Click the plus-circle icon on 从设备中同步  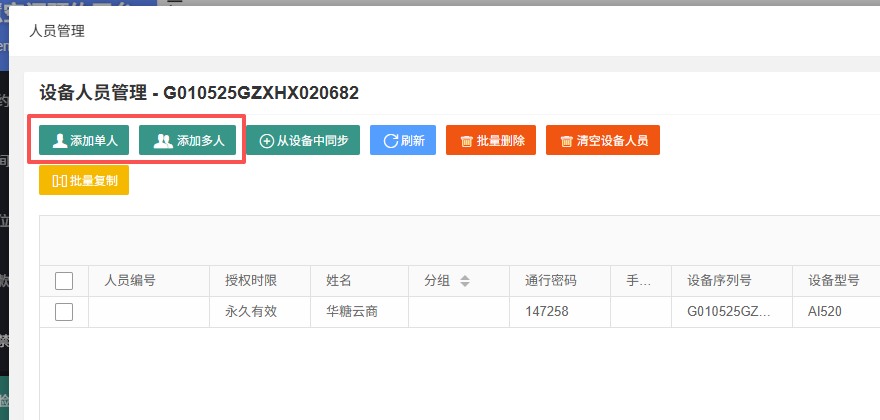pos(267,141)
